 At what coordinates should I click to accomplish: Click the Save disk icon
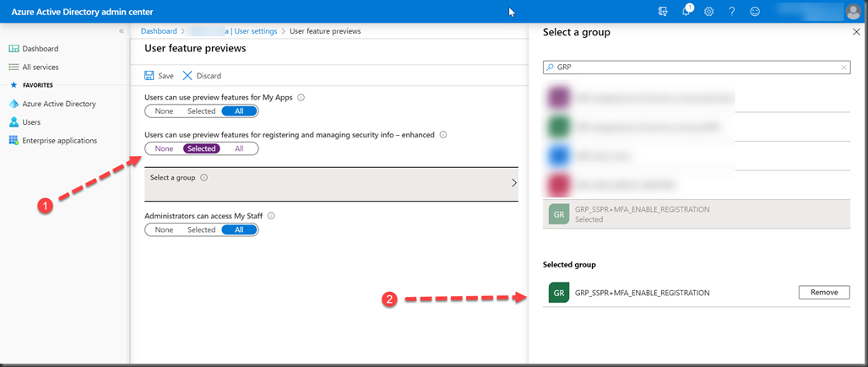pos(149,76)
